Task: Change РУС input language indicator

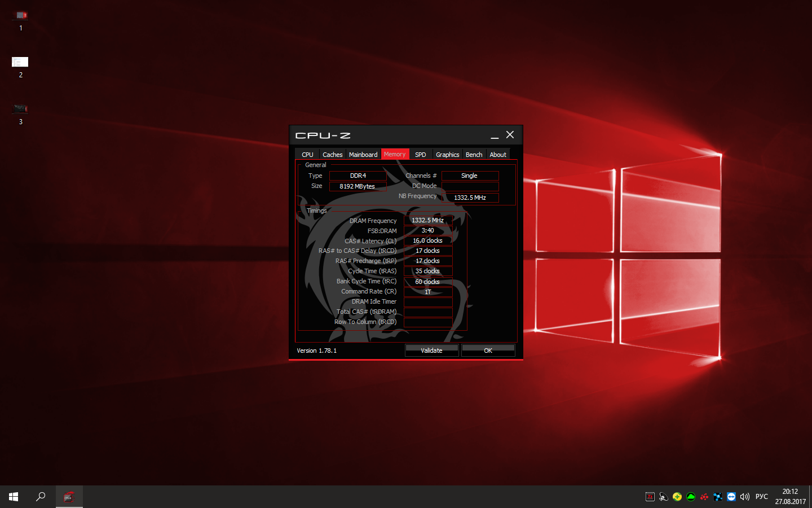Action: click(x=762, y=497)
